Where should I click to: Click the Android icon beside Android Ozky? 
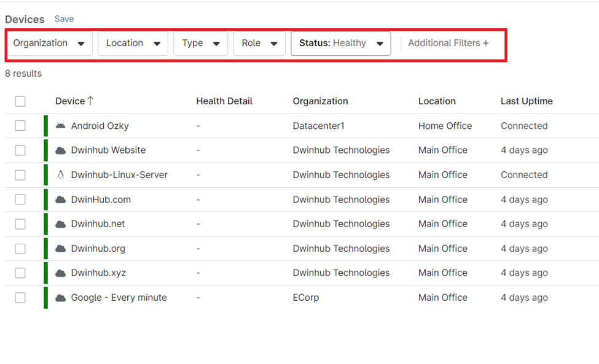61,125
